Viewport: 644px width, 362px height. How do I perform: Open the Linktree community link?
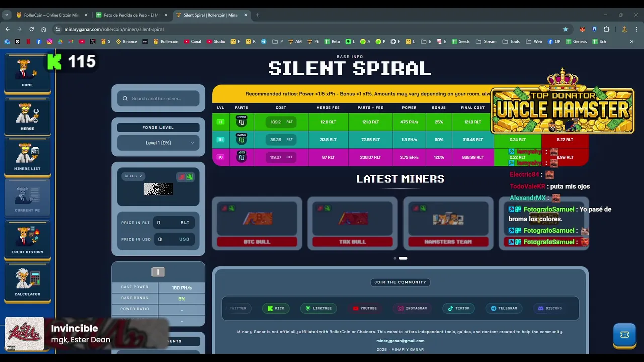coord(319,308)
